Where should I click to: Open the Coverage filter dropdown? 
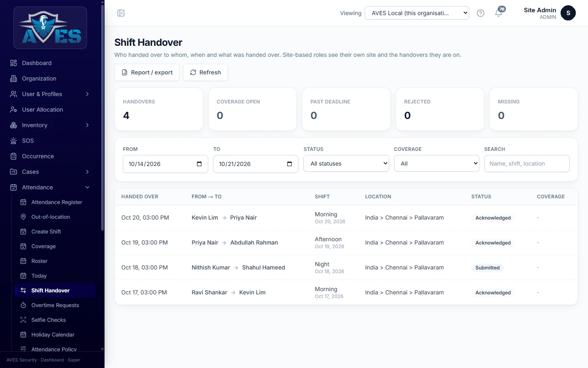click(436, 164)
